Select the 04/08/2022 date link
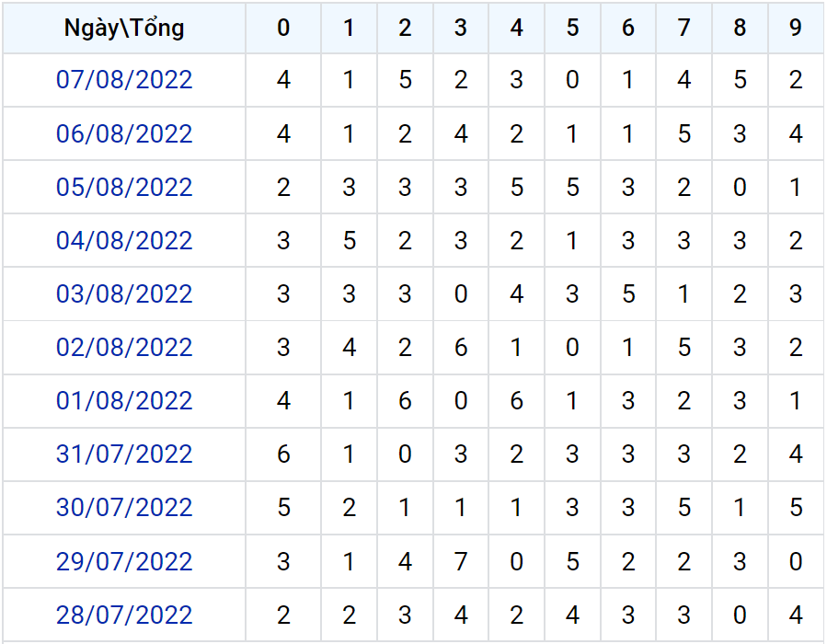 [x=124, y=240]
